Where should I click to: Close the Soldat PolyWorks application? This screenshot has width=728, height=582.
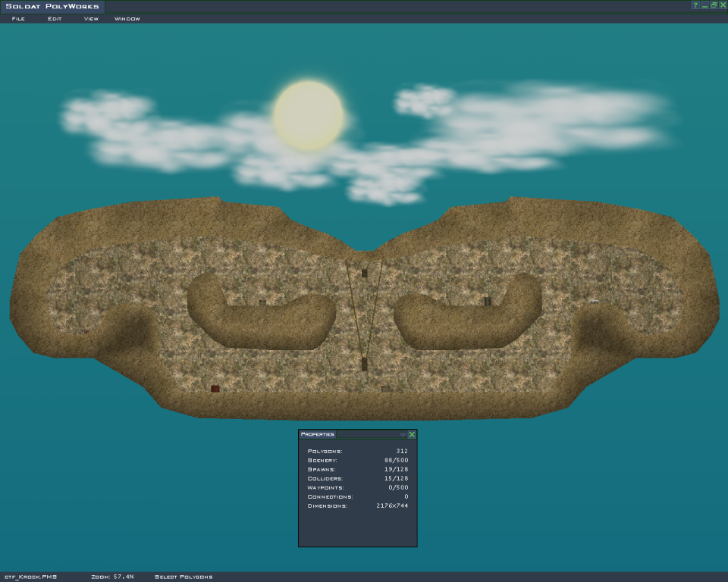click(723, 5)
